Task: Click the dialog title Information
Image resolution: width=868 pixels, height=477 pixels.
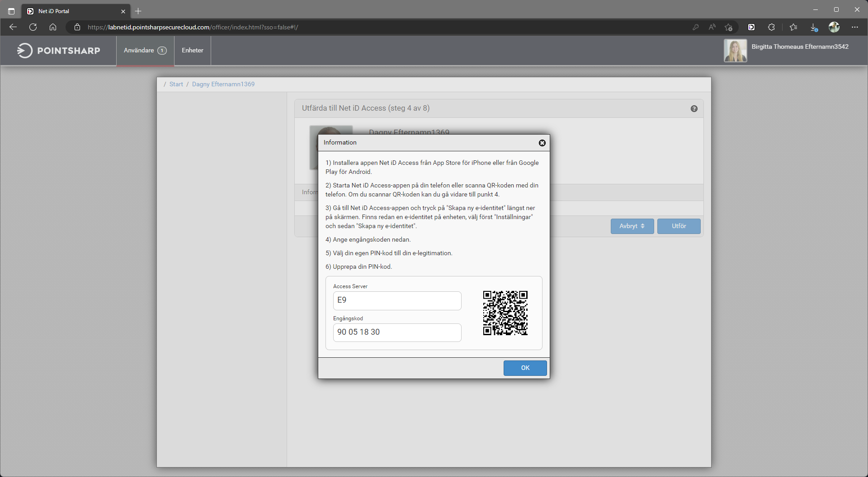Action: point(340,142)
